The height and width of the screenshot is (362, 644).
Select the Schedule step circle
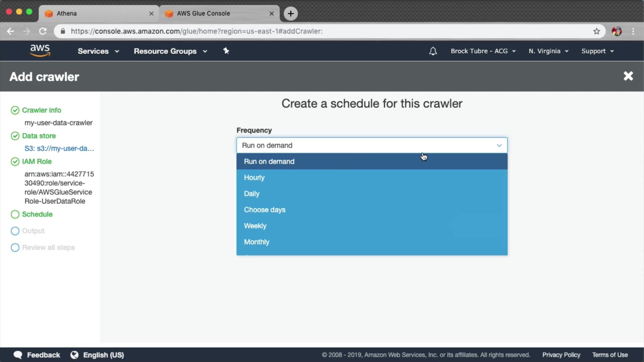click(15, 214)
